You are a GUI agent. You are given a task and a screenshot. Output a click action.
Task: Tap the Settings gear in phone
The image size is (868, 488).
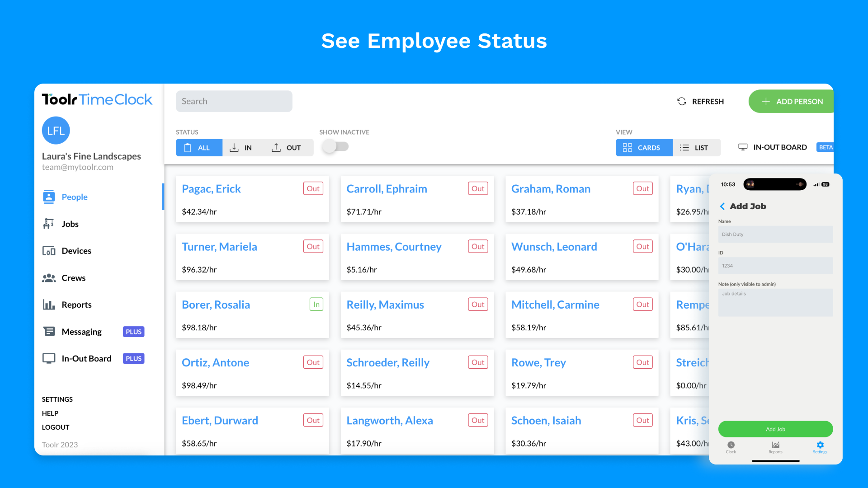(820, 446)
